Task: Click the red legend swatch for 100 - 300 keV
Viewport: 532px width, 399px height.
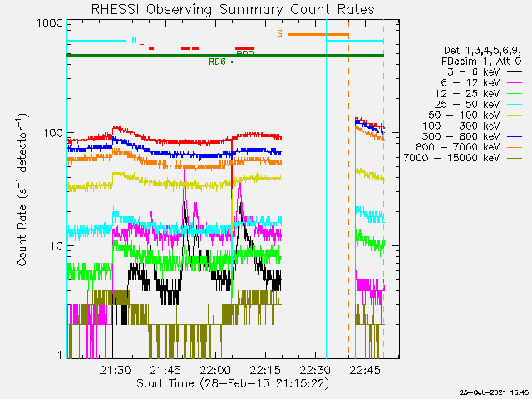Action: pyautogui.click(x=515, y=126)
